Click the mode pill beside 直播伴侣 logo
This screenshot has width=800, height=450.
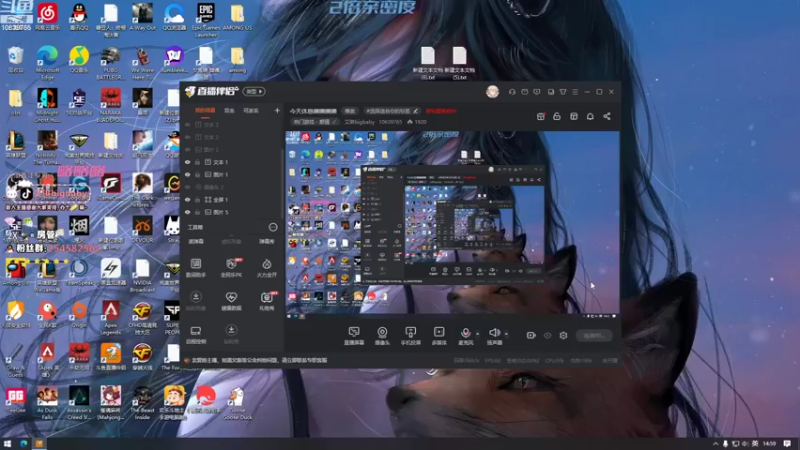[x=254, y=92]
